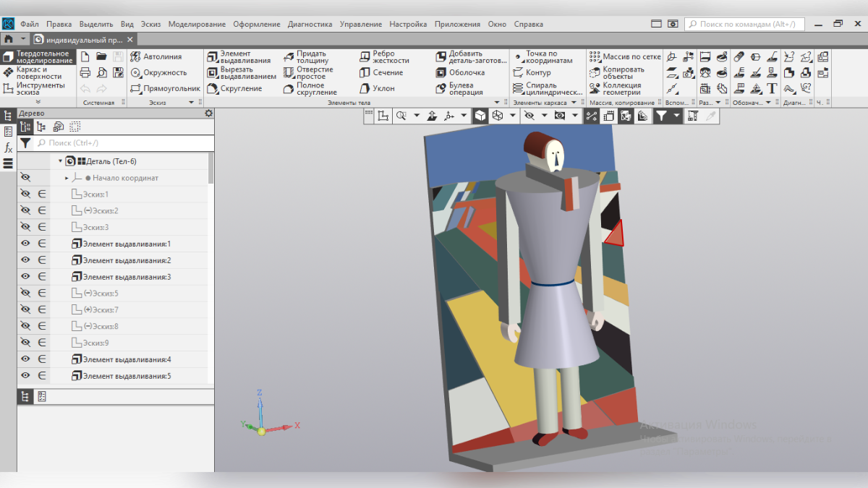
Task: Show hidden Эскиз:1 using its eye icon
Action: 25,194
